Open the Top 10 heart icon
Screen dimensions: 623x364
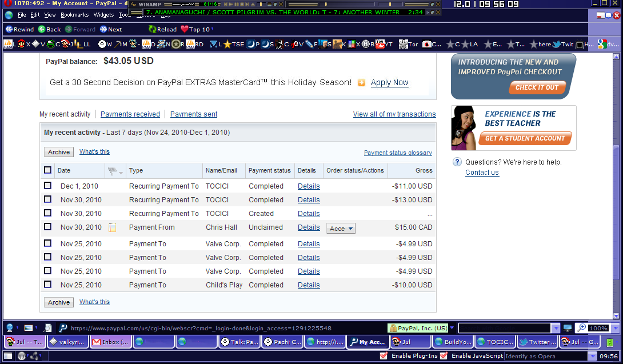click(185, 29)
